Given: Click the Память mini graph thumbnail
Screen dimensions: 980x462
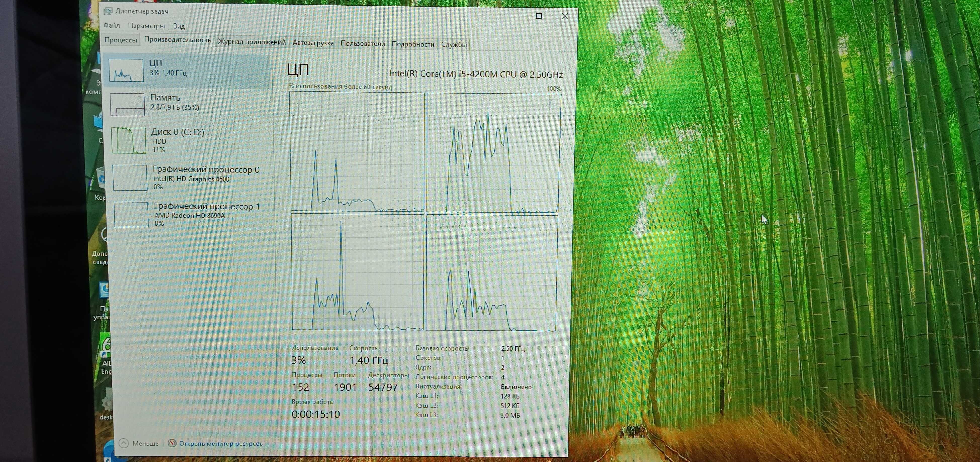Looking at the screenshot, I should [x=127, y=104].
